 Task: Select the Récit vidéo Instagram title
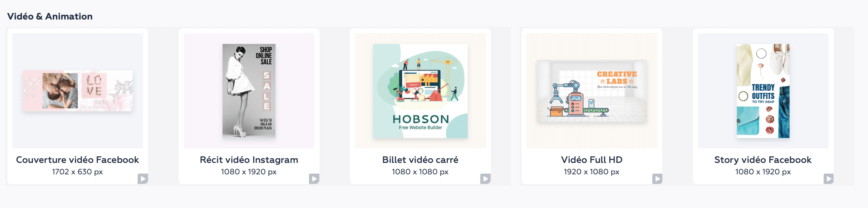point(249,160)
